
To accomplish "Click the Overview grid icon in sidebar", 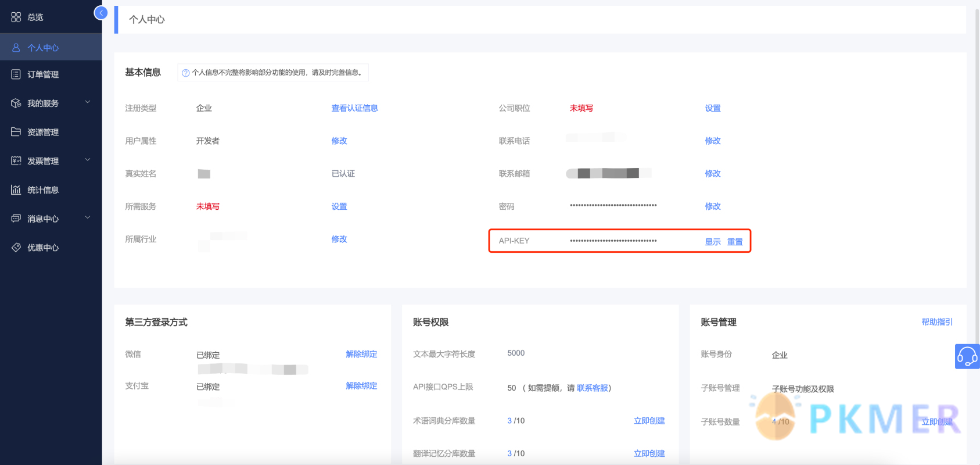I will coord(16,17).
